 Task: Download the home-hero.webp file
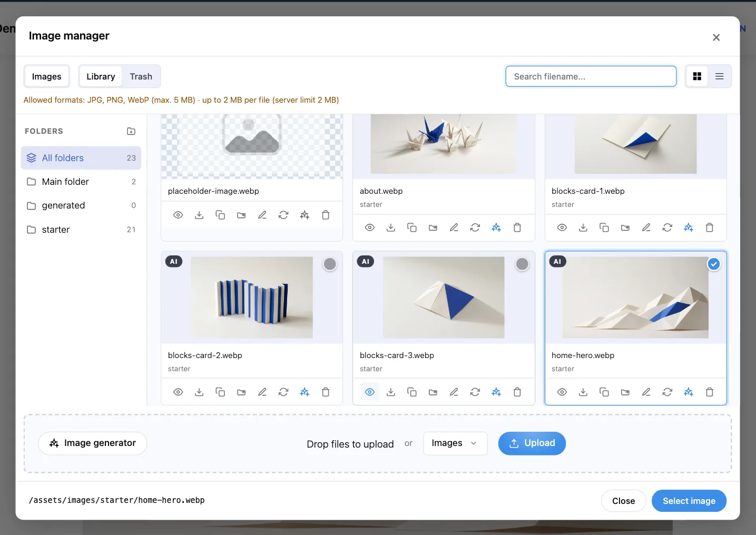point(583,392)
